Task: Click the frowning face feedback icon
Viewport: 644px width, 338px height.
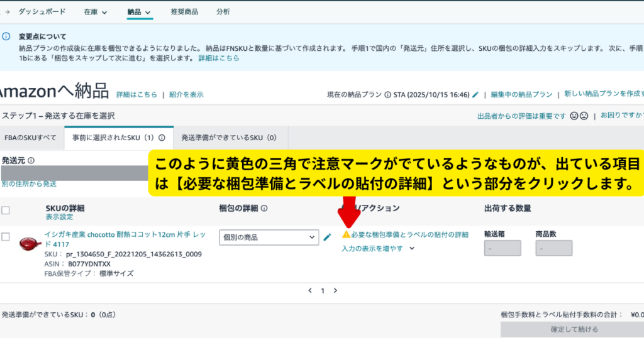Action: coord(584,116)
